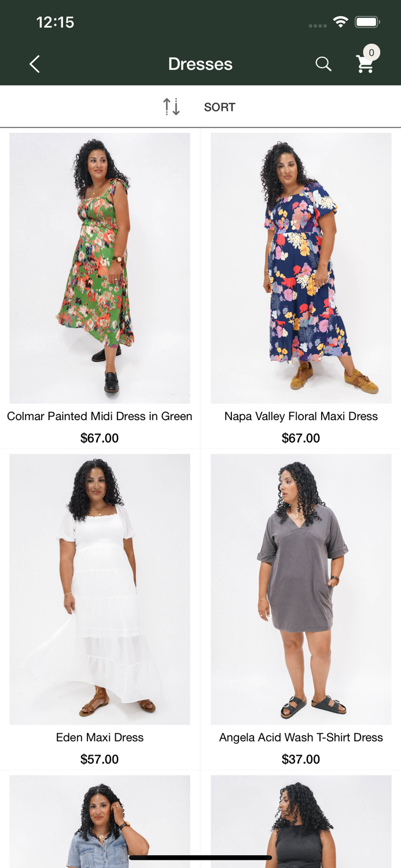
Task: Tap the $37.00 price of Angela dress
Action: 301,759
